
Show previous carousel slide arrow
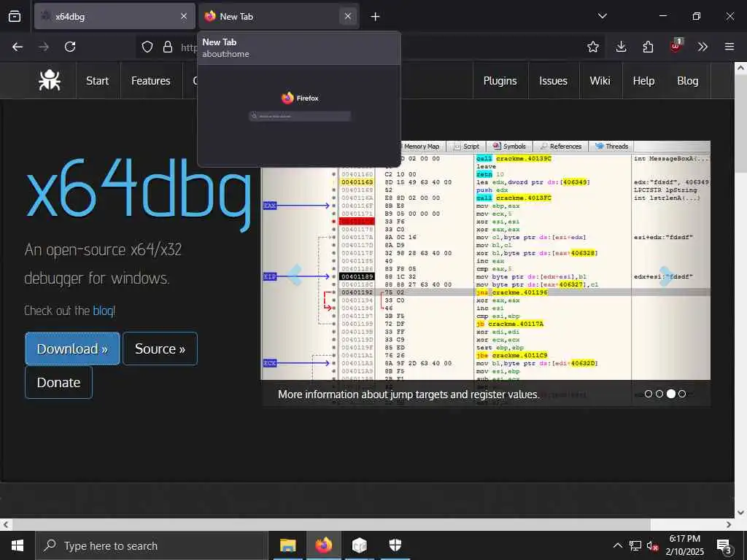coord(294,275)
